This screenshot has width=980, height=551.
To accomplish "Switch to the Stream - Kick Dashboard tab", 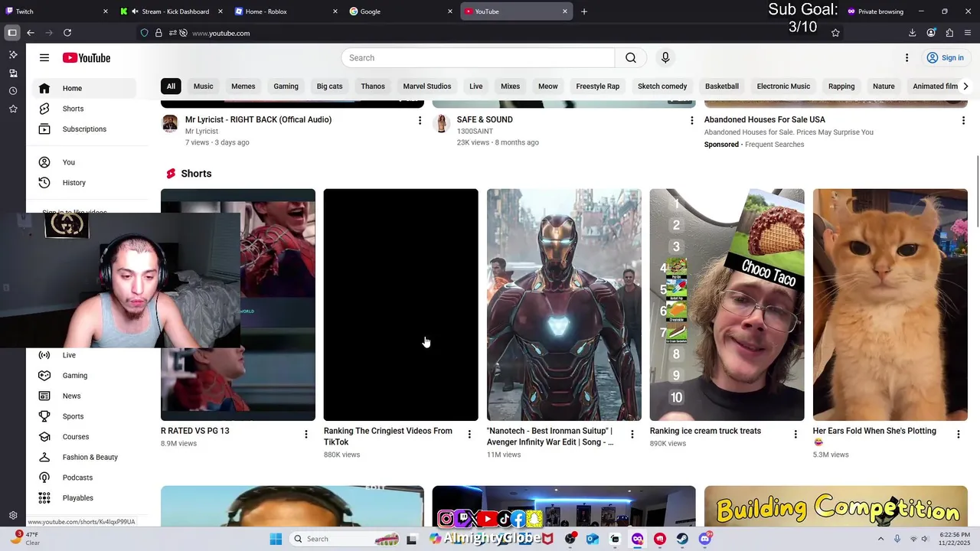I will [171, 11].
